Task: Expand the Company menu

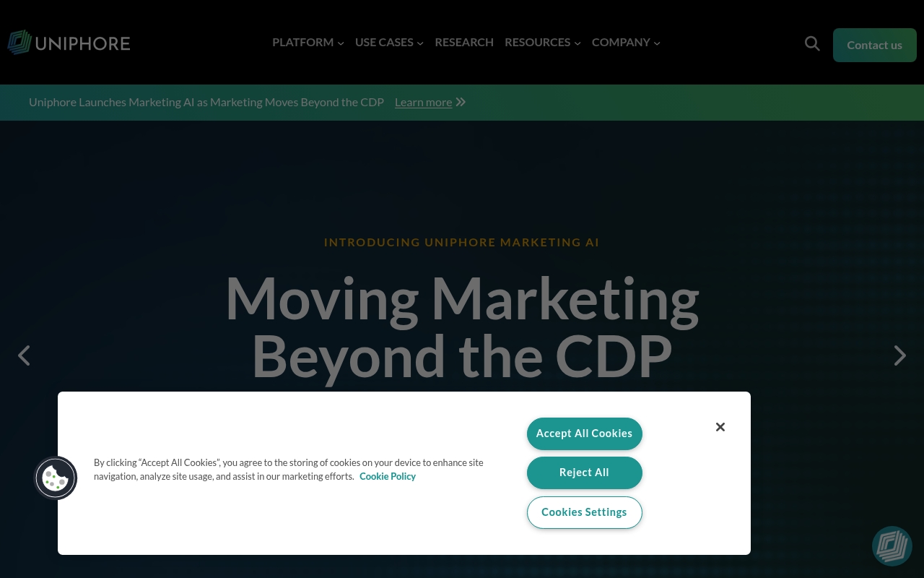Action: point(626,42)
